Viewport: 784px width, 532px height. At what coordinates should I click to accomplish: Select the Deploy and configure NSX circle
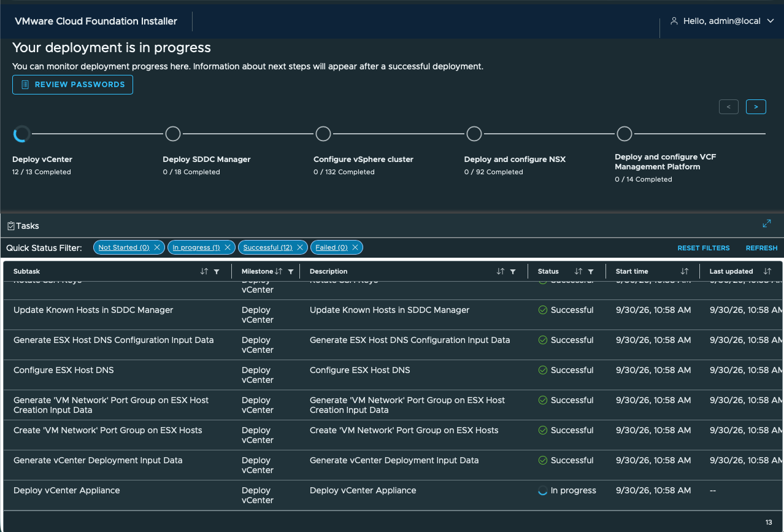pyautogui.click(x=474, y=134)
